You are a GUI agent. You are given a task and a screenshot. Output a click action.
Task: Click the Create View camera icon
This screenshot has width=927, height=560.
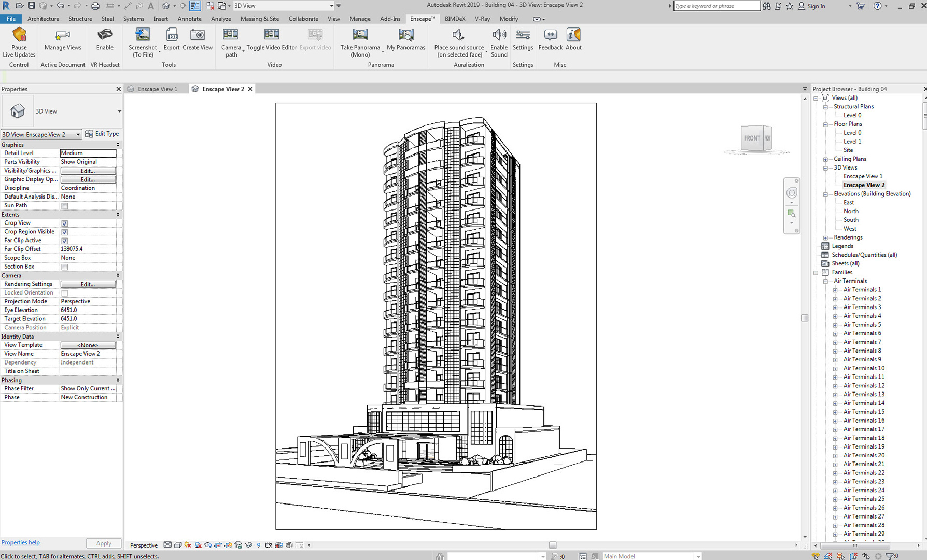click(x=198, y=36)
